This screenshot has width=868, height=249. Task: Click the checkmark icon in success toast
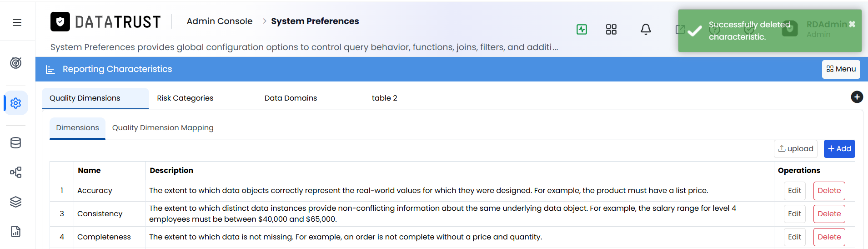point(694,31)
